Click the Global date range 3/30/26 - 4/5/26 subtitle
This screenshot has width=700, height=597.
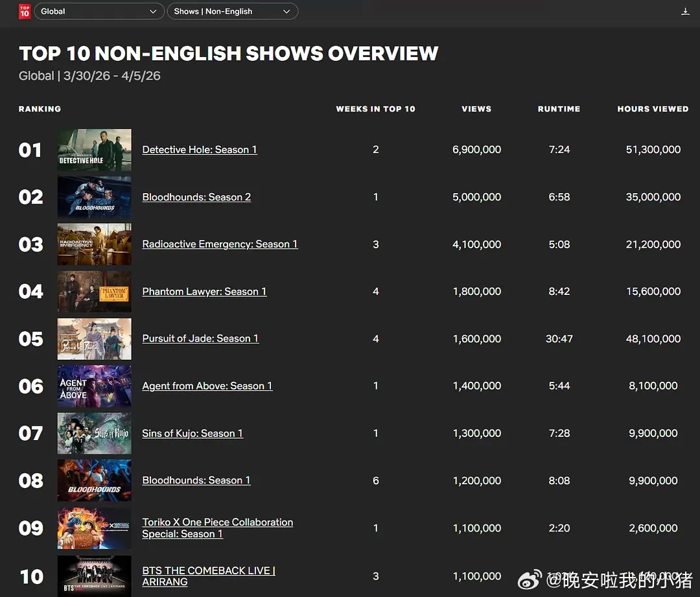click(x=89, y=76)
